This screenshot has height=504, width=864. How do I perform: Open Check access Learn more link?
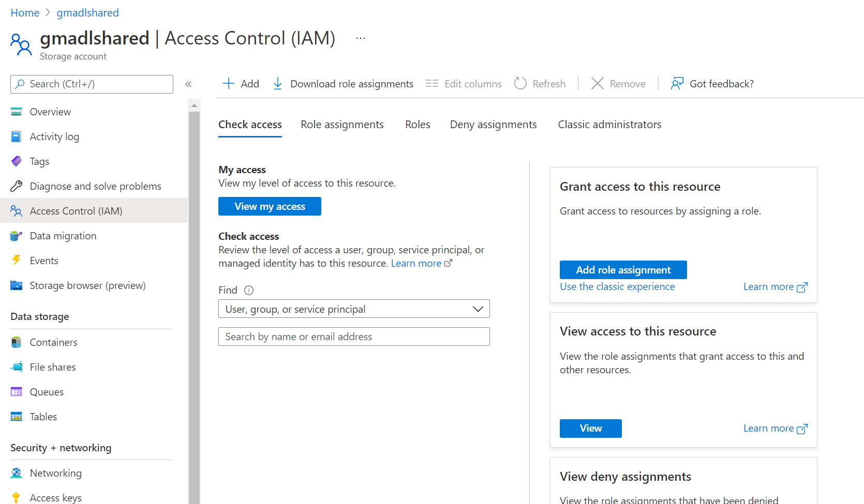tap(416, 263)
